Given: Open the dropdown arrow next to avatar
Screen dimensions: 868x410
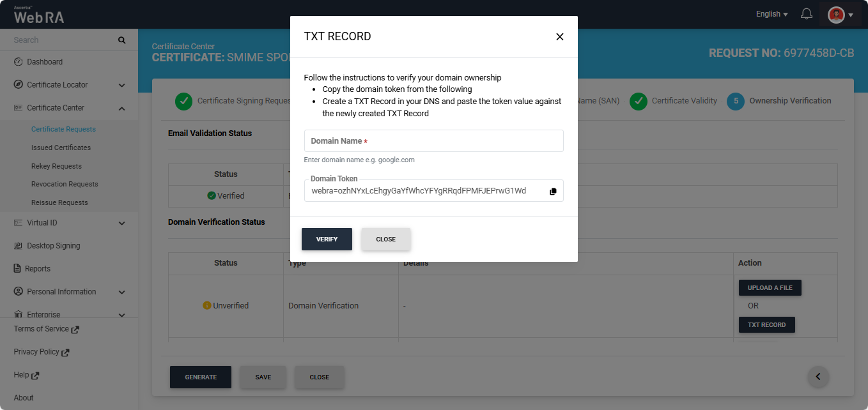Looking at the screenshot, I should [x=851, y=15].
